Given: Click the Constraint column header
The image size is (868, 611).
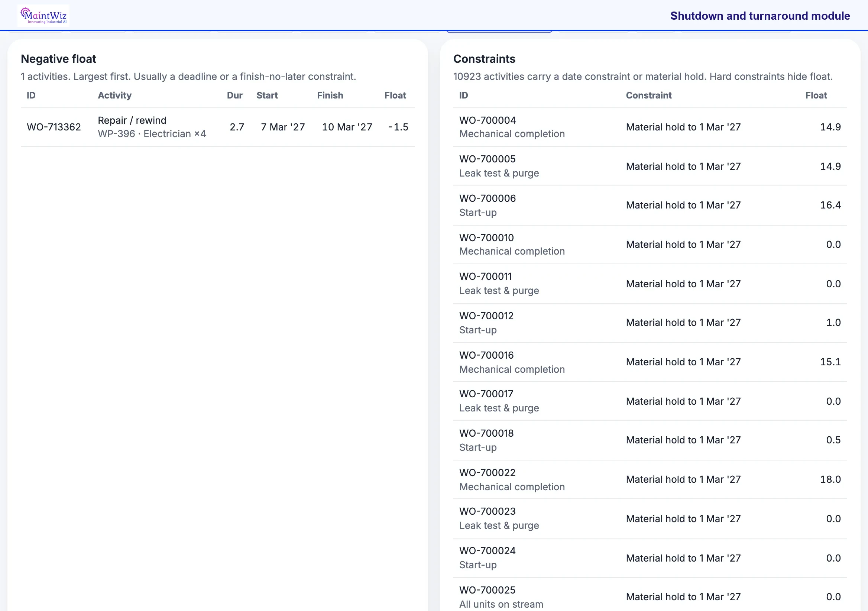Looking at the screenshot, I should coord(649,95).
